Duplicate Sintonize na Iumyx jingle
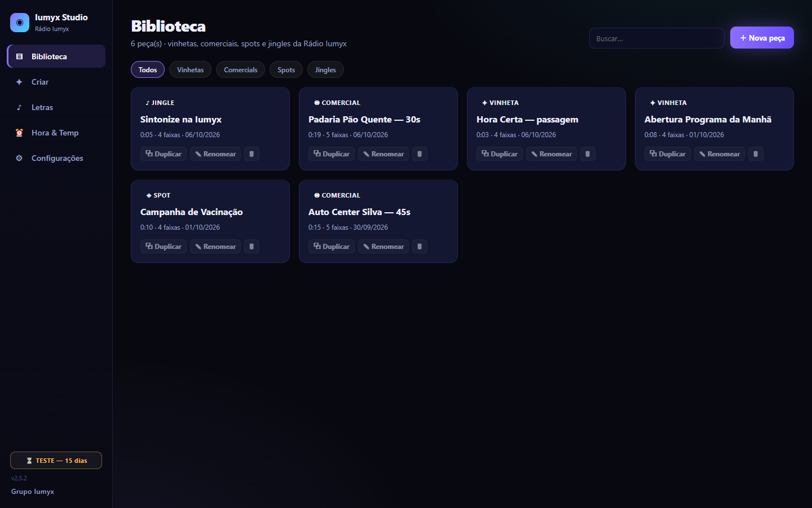 164,154
